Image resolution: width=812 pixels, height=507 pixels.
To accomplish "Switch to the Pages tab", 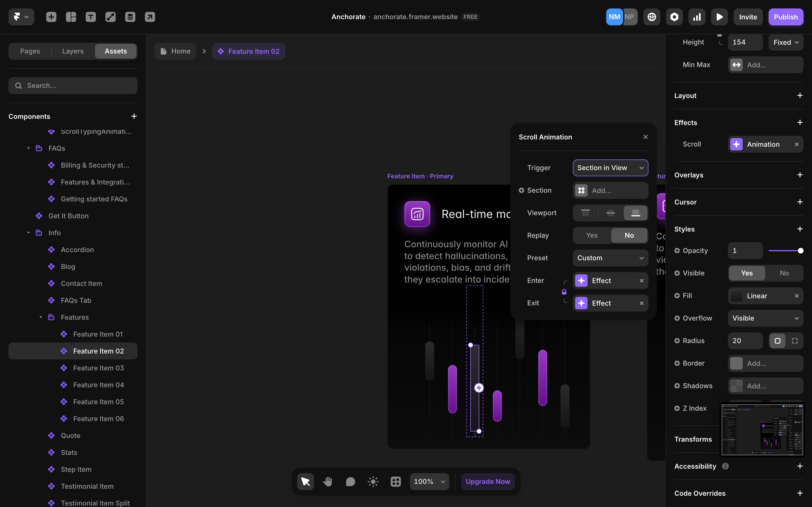I will point(30,51).
